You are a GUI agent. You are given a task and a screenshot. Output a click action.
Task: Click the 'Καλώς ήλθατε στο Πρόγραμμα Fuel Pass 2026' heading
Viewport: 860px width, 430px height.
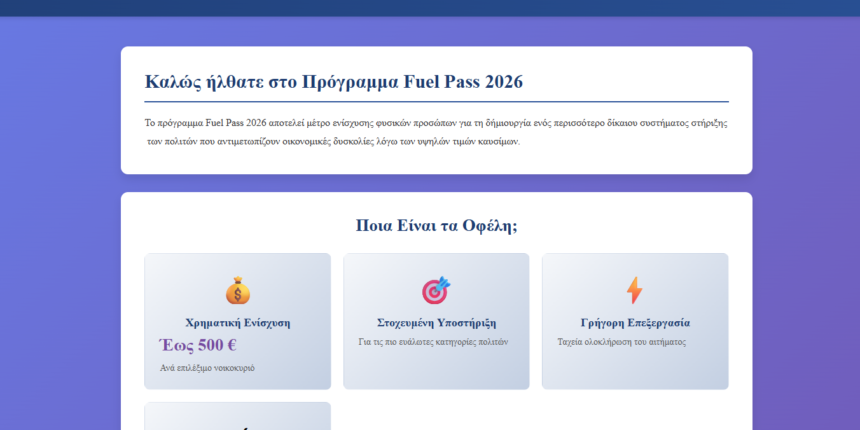click(333, 82)
